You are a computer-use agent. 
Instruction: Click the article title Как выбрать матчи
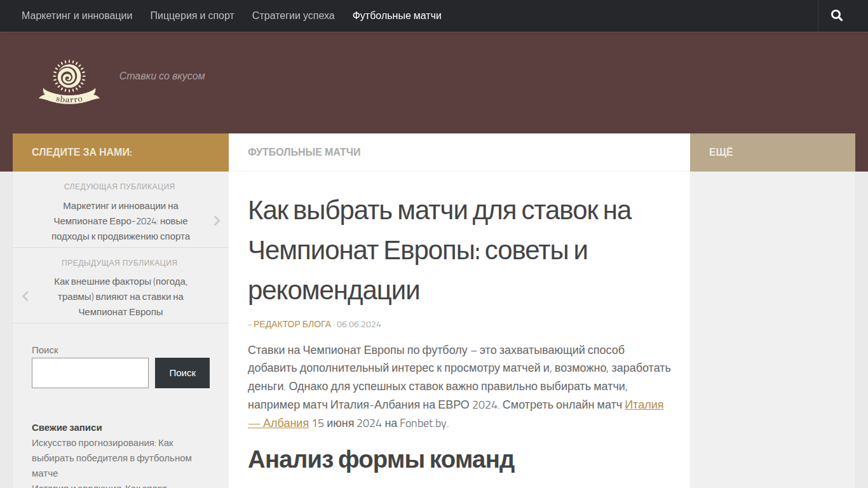pyautogui.click(x=440, y=250)
